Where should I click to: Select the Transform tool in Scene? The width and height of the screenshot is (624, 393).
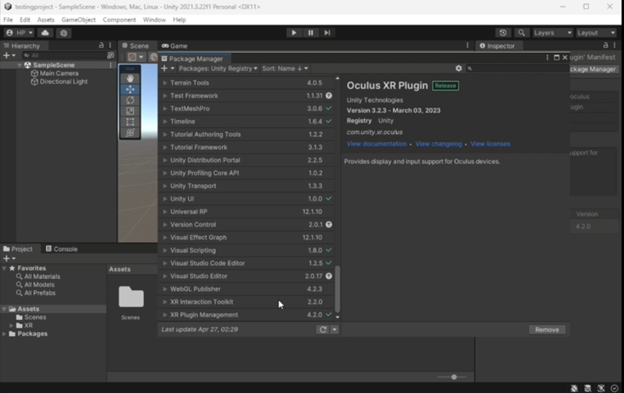coord(130,132)
